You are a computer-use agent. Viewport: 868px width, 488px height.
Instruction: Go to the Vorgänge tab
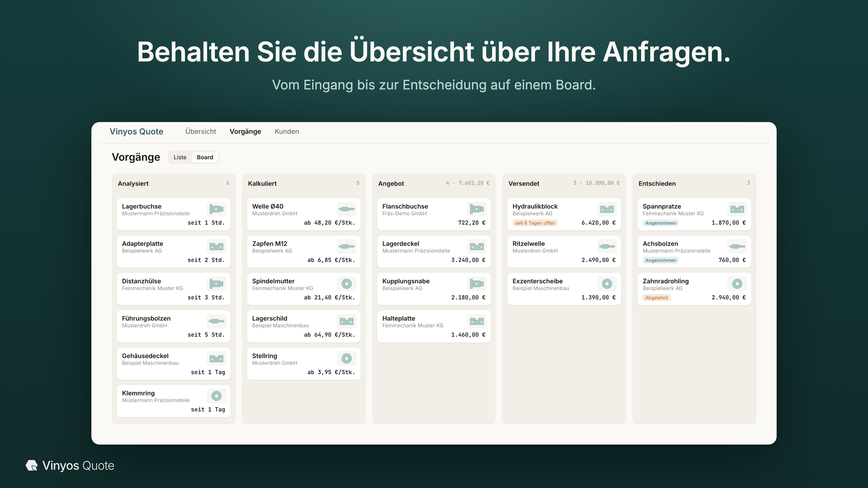pos(245,131)
